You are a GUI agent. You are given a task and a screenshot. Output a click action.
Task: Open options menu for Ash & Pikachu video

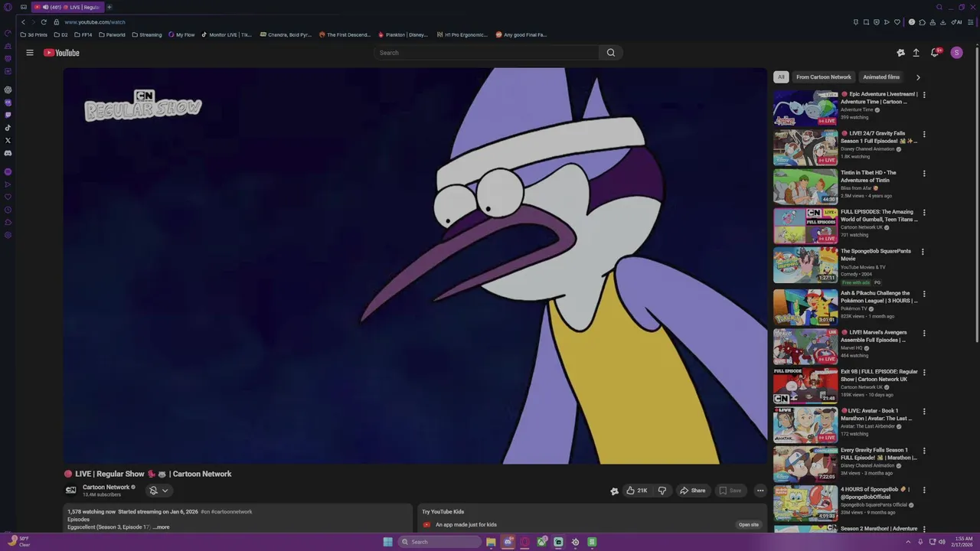(x=924, y=294)
